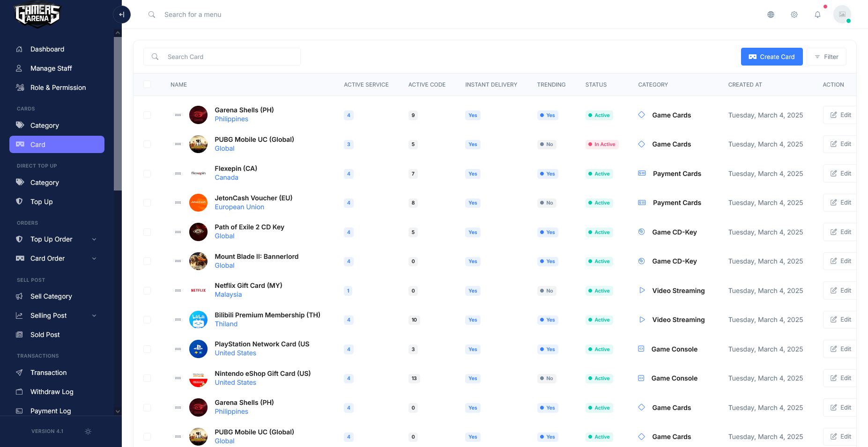Click drag handle for Path of Exile 2
Viewport: 868px width, 447px height.
pos(178,232)
